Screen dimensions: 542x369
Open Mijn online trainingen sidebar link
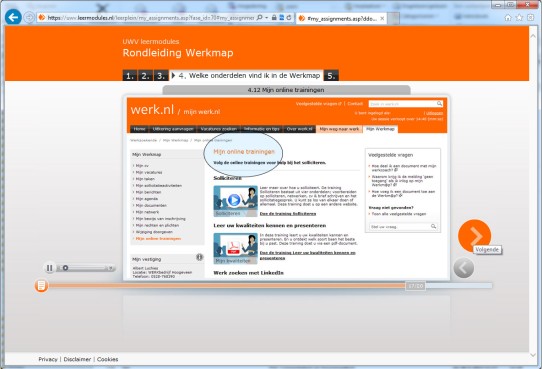[158, 239]
